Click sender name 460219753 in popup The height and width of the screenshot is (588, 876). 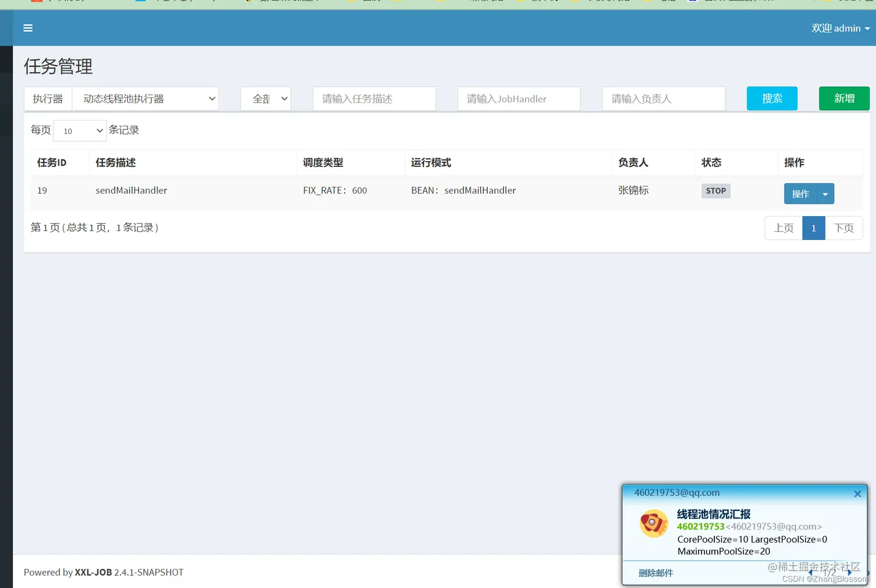(700, 527)
